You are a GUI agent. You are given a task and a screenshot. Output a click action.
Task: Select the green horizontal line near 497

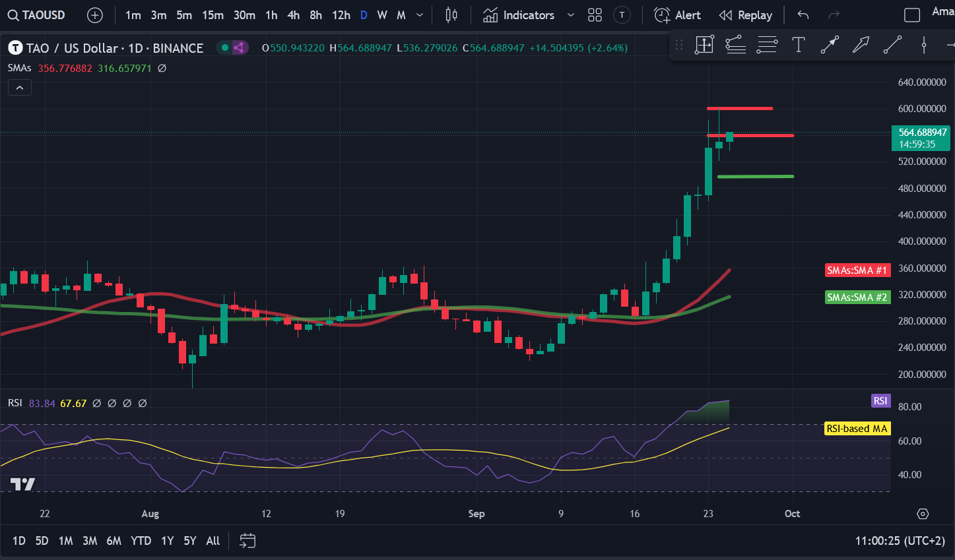pos(755,176)
